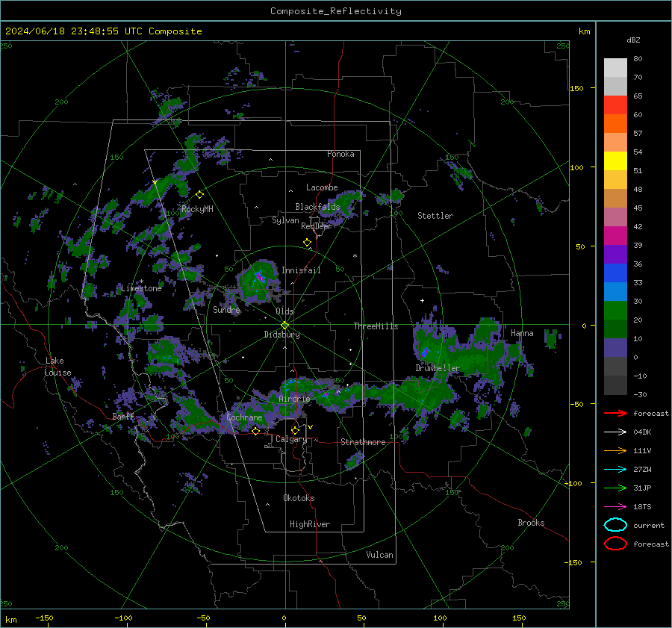The image size is (672, 628).
Task: Click the yellow diamond radar site at Didsbury
Action: pos(284,325)
